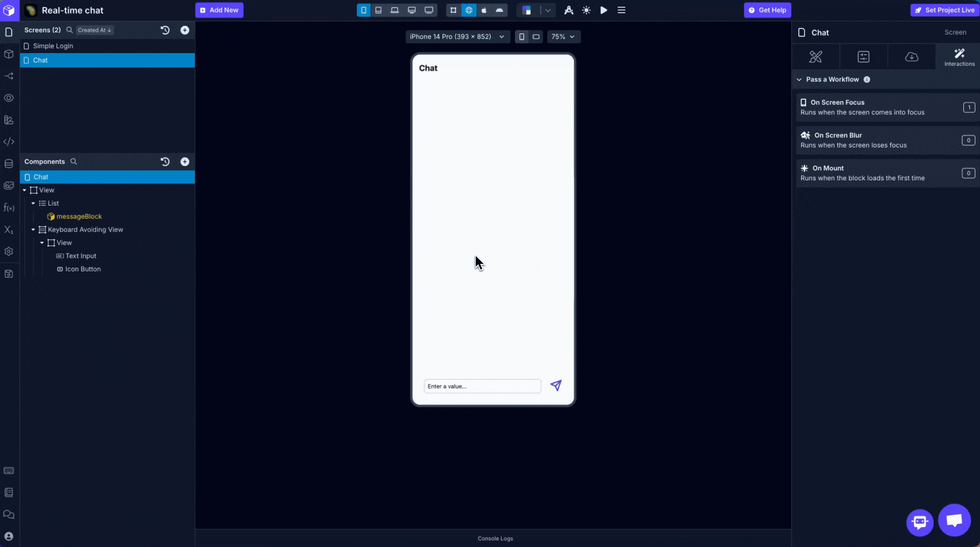This screenshot has width=980, height=547.
Task: Open the navigation flow icon in sidebar
Action: (x=9, y=76)
